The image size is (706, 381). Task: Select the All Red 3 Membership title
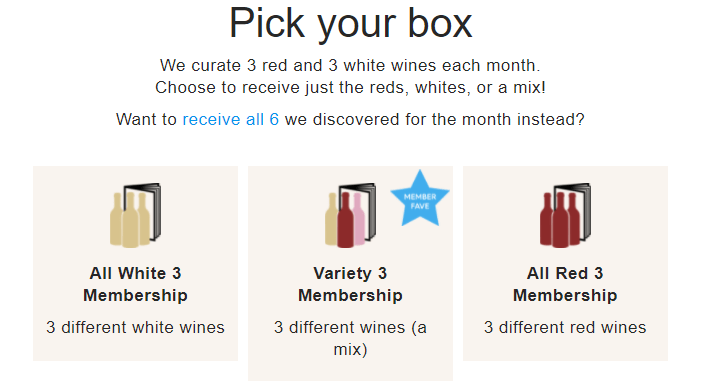[x=565, y=284]
